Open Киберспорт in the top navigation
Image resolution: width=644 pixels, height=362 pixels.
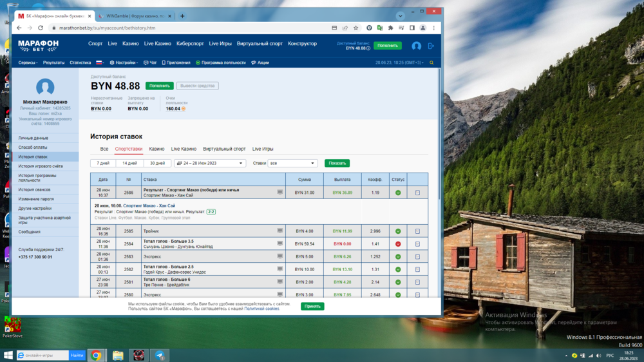click(190, 44)
